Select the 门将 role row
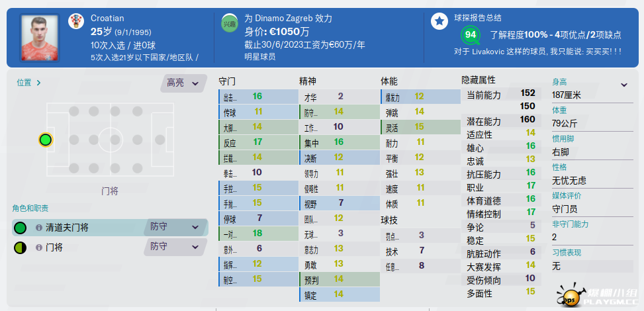 [x=110, y=247]
